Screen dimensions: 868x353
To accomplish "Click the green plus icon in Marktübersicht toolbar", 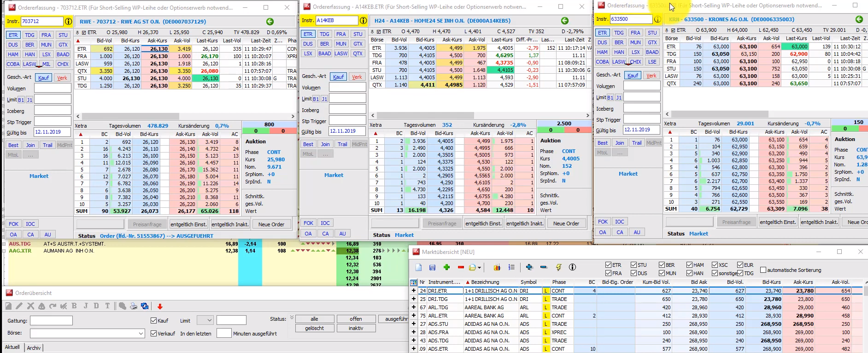I will click(x=446, y=267).
